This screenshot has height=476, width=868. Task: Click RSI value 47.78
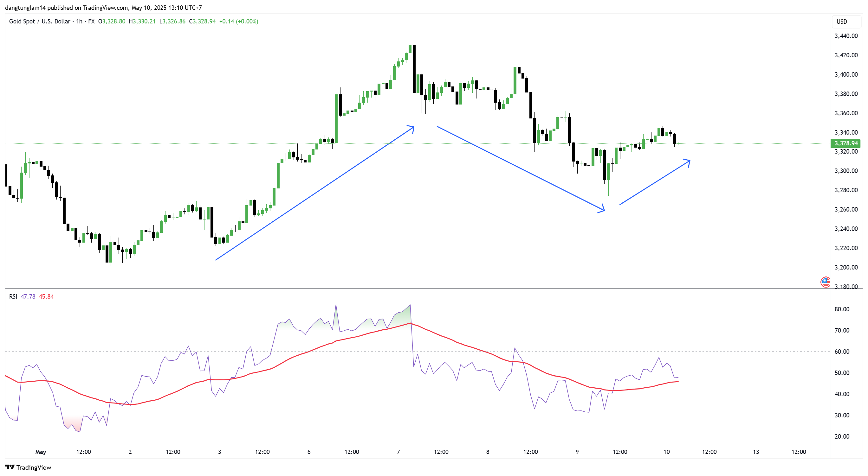pos(28,296)
